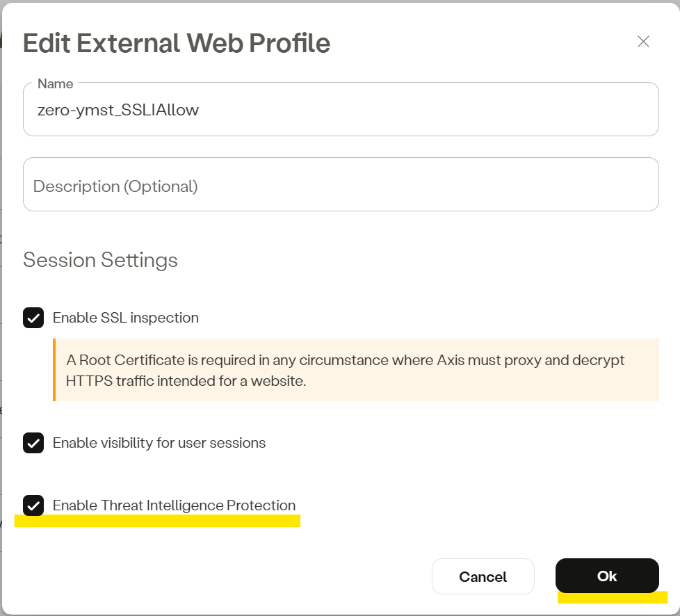
Task: Disable the Threat Intelligence Protection checkbox
Action: (x=33, y=505)
